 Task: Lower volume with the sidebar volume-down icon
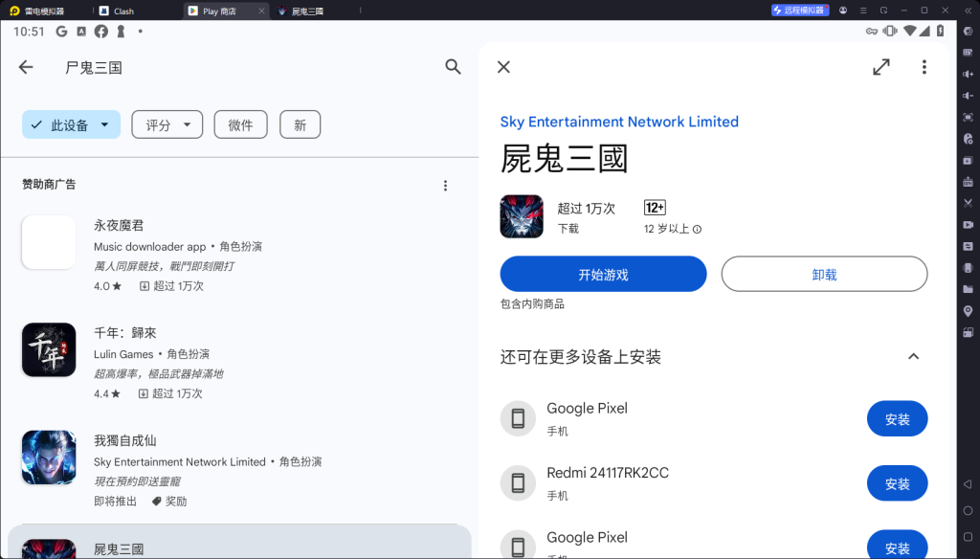click(969, 96)
